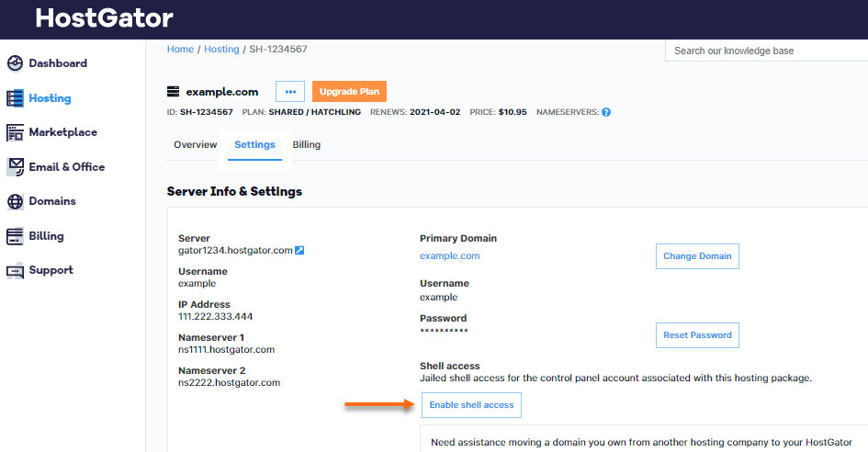The image size is (868, 452).
Task: Open Email & Office section
Action: (66, 166)
